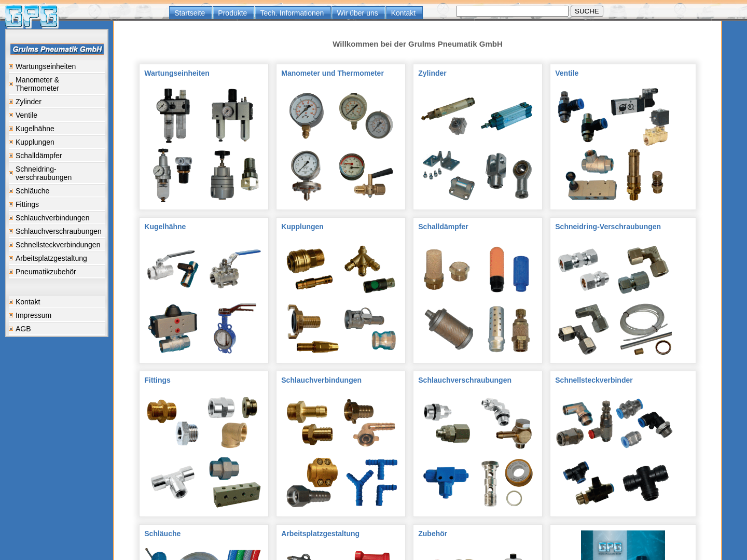The height and width of the screenshot is (560, 747).
Task: Open the Zylinder product image
Action: [x=477, y=145]
